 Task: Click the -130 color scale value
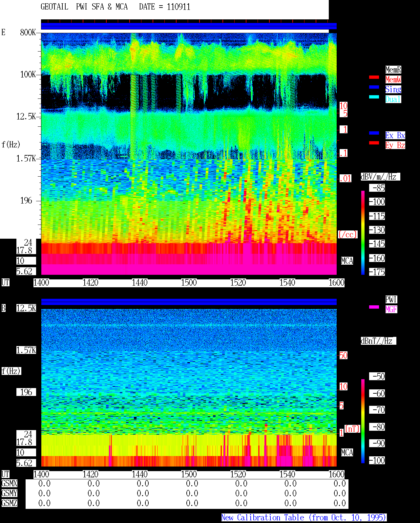[x=377, y=230]
